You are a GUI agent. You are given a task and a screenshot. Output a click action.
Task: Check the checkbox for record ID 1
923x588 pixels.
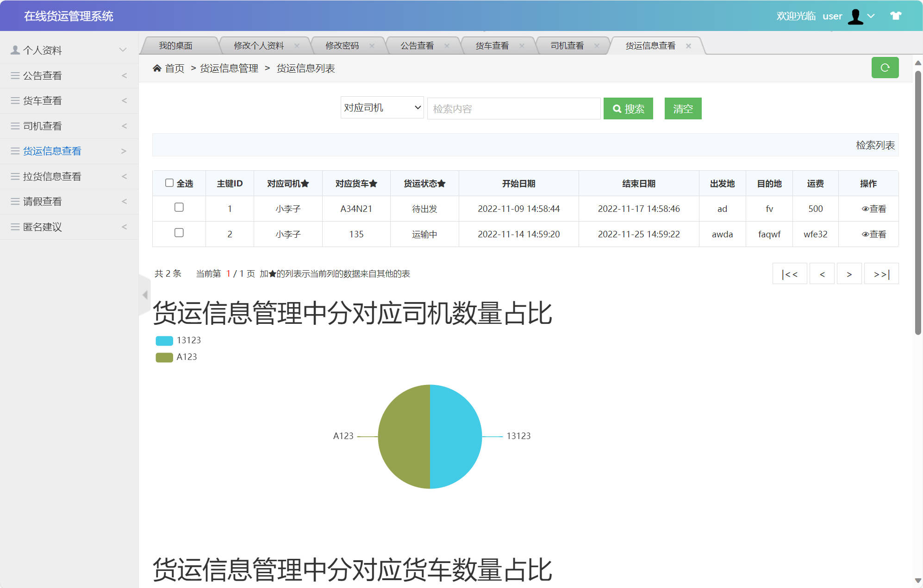(179, 207)
